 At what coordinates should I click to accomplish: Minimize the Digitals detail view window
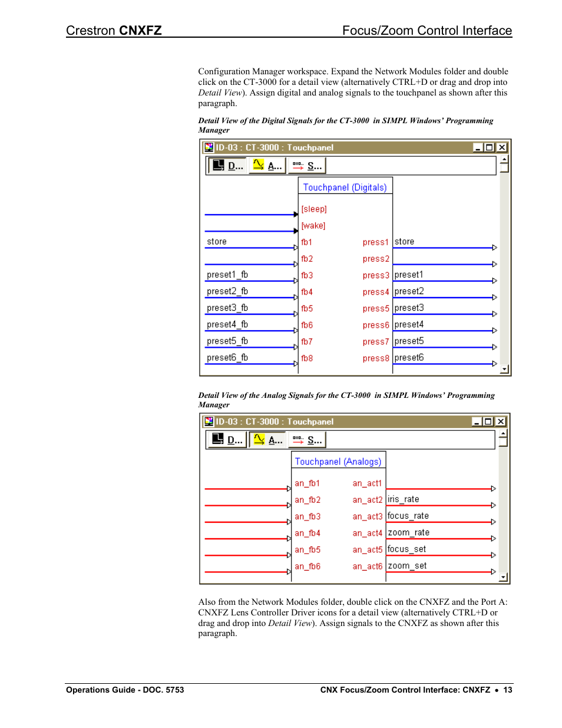[x=478, y=147]
